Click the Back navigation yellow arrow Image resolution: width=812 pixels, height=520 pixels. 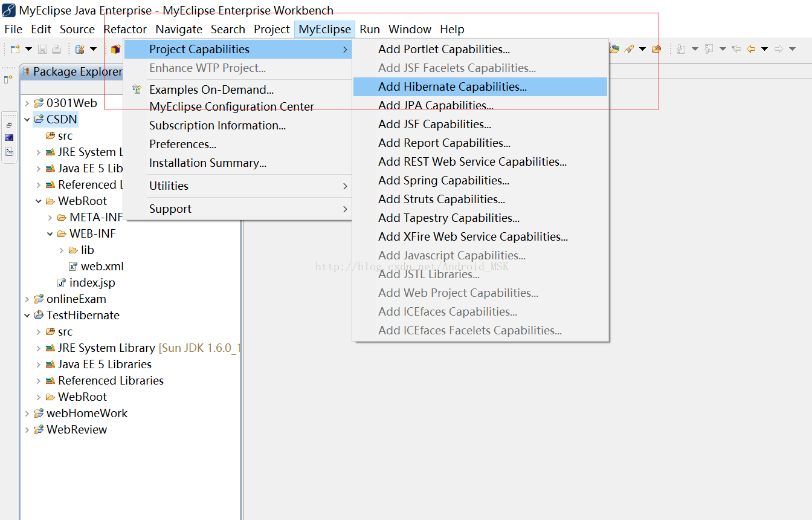pyautogui.click(x=751, y=49)
